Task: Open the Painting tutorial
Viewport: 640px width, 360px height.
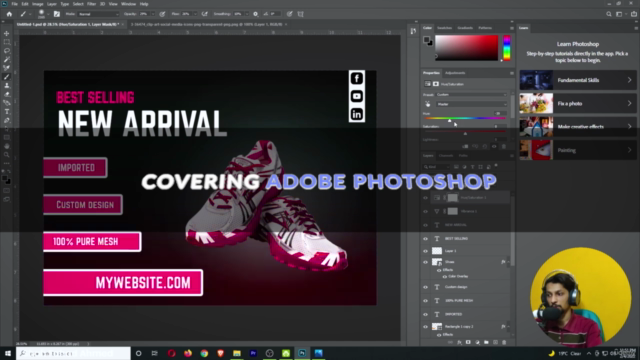Action: coord(578,150)
